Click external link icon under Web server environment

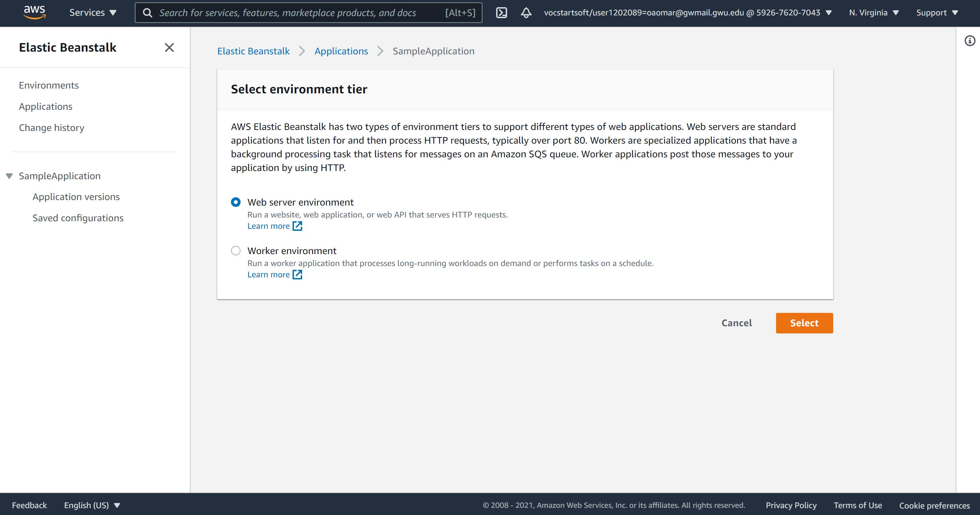tap(297, 226)
